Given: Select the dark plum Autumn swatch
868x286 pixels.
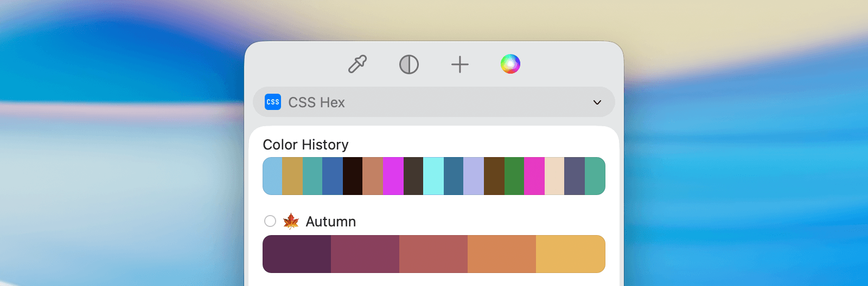Looking at the screenshot, I should (297, 254).
